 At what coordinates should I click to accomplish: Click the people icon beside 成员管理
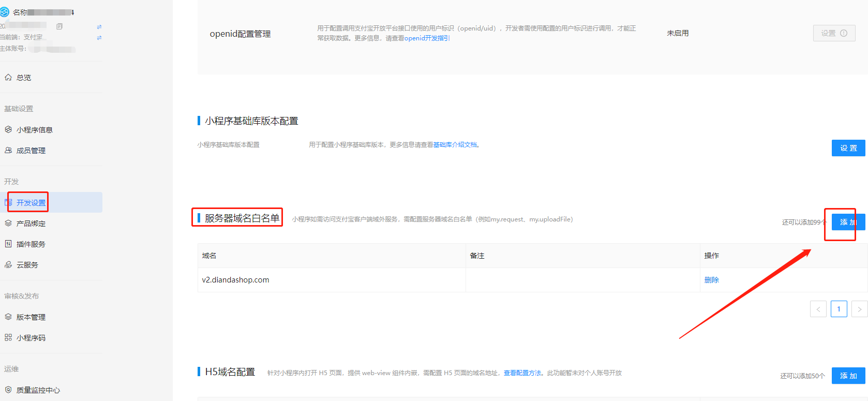click(8, 151)
